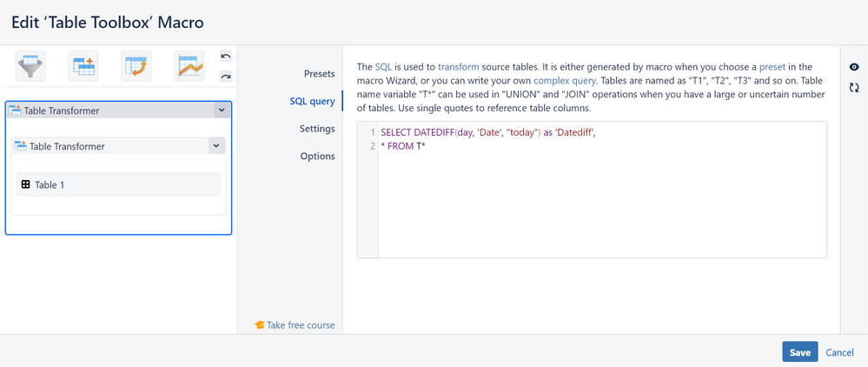Click the Pivot Table toolbar icon

click(x=136, y=65)
